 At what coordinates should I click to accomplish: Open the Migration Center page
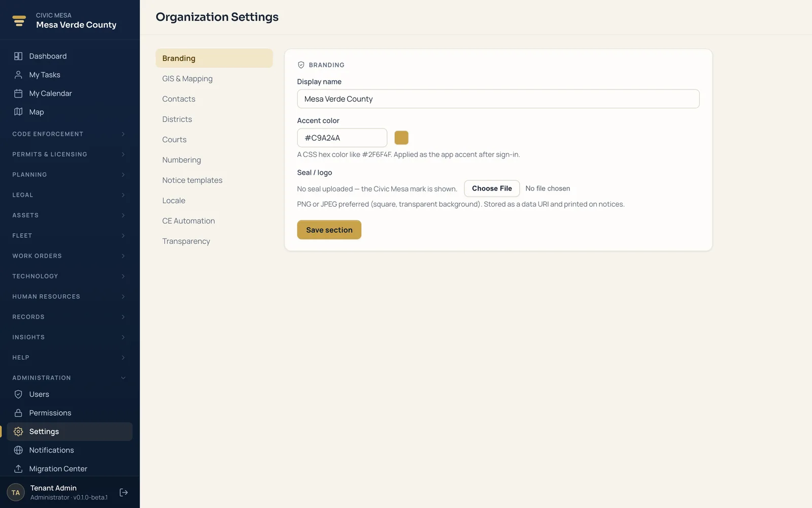(x=70, y=469)
